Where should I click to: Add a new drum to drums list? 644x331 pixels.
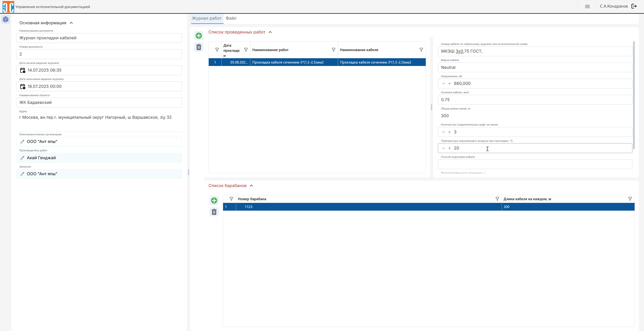coord(214,200)
